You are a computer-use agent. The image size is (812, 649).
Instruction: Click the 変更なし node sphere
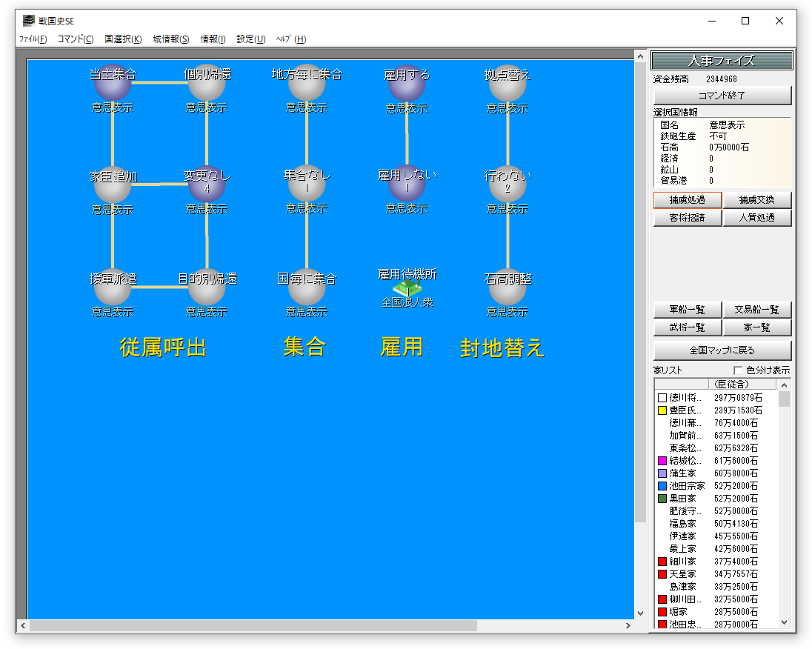pos(207,185)
